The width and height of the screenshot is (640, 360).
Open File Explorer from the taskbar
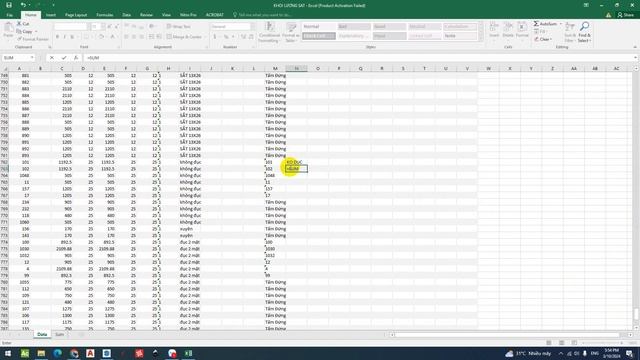click(41, 353)
